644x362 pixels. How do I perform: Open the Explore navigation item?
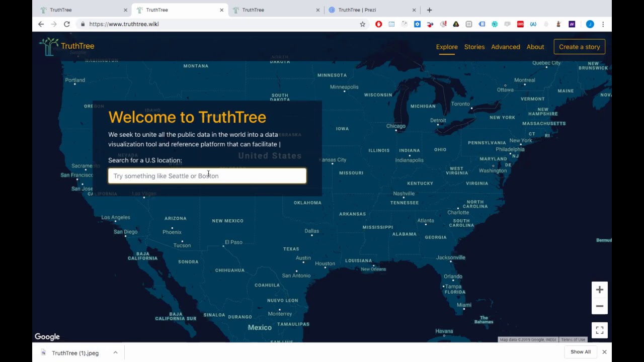coord(447,47)
